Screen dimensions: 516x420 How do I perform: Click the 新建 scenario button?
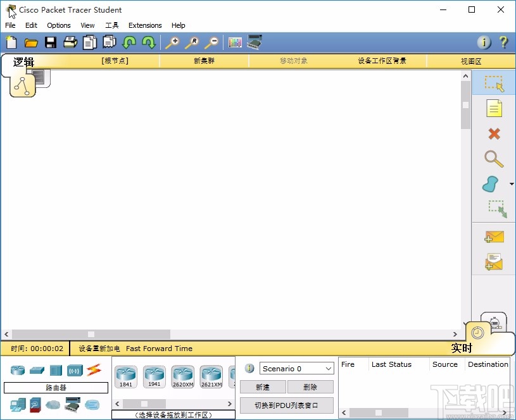click(x=263, y=387)
